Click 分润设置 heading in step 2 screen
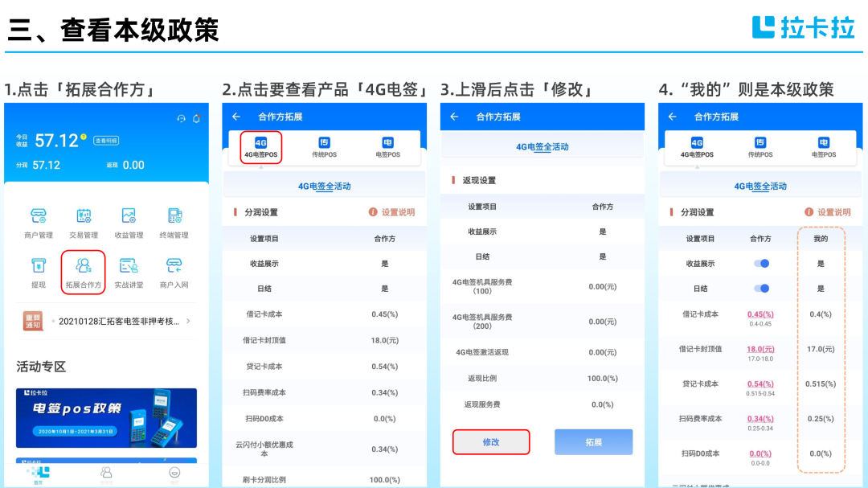Screen dimensions: 868x488 tap(261, 212)
